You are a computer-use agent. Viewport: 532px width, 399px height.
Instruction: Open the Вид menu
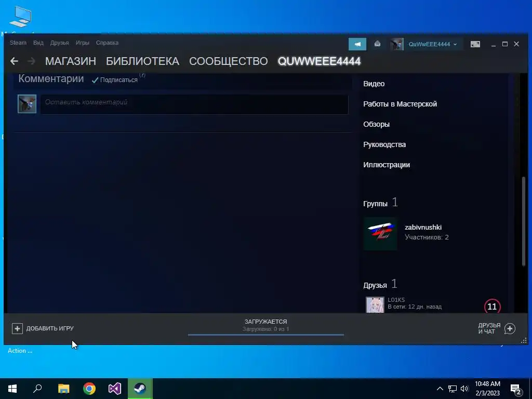[38, 43]
